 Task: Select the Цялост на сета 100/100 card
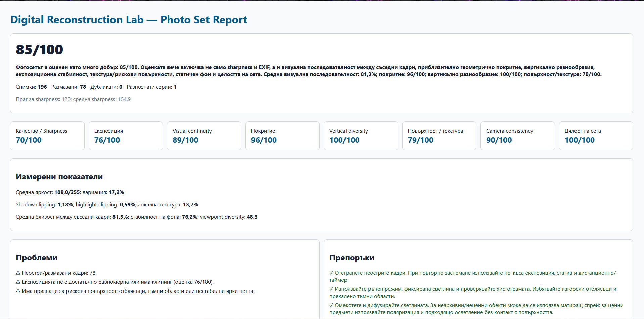(x=596, y=136)
